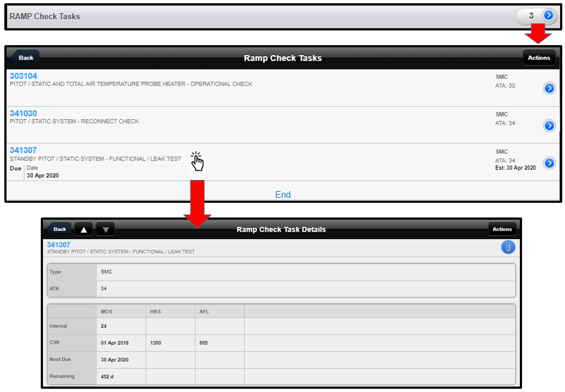The image size is (565, 392).
Task: Go to previous task with up triangle
Action: (x=84, y=229)
